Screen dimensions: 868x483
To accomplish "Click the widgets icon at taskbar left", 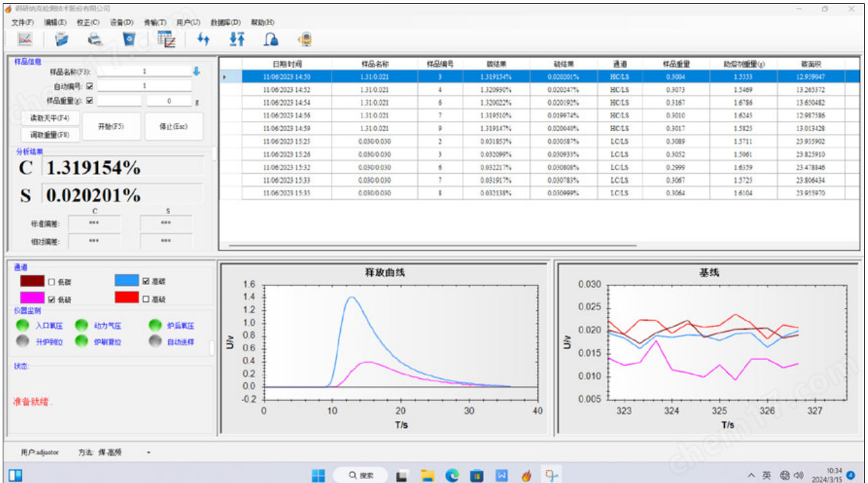I will pos(15,476).
